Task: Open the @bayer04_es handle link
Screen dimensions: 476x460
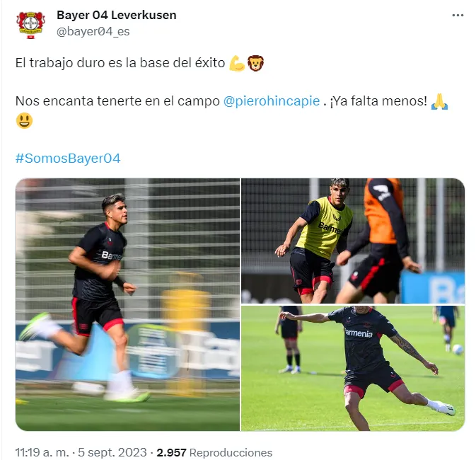Action: point(93,31)
